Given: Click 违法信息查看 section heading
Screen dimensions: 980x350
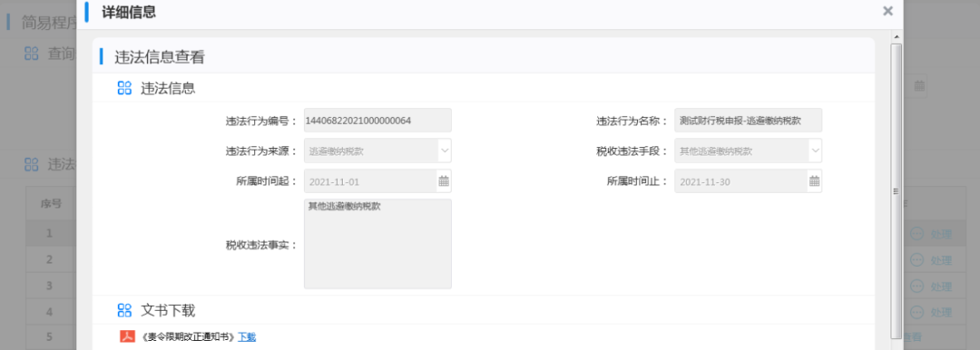Looking at the screenshot, I should pyautogui.click(x=160, y=57).
